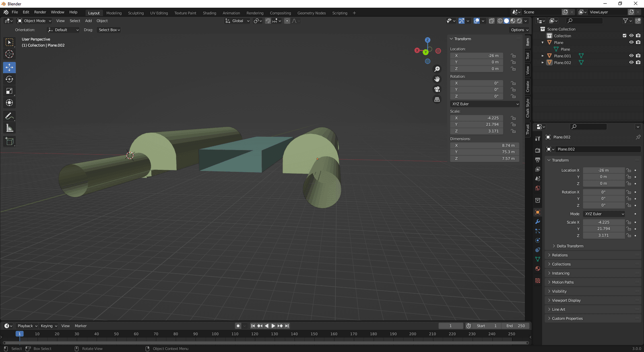This screenshot has width=644, height=352.
Task: Select the Move tool in toolbar
Action: 9,67
